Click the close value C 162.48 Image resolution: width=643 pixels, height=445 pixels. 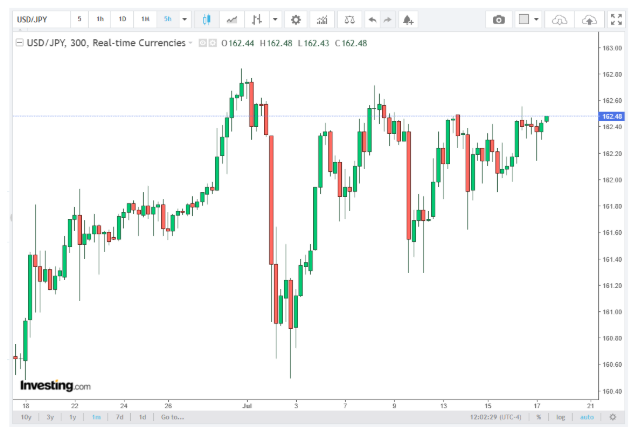click(351, 43)
